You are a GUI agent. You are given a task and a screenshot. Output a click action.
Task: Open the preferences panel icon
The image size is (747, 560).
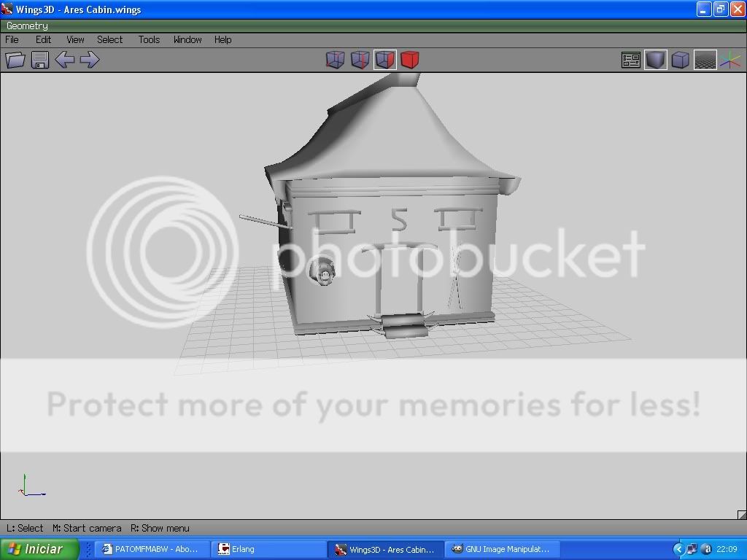[x=631, y=60]
